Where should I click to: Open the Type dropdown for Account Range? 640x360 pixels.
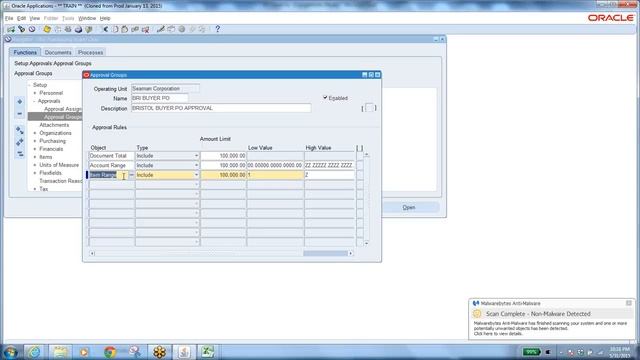coord(196,165)
